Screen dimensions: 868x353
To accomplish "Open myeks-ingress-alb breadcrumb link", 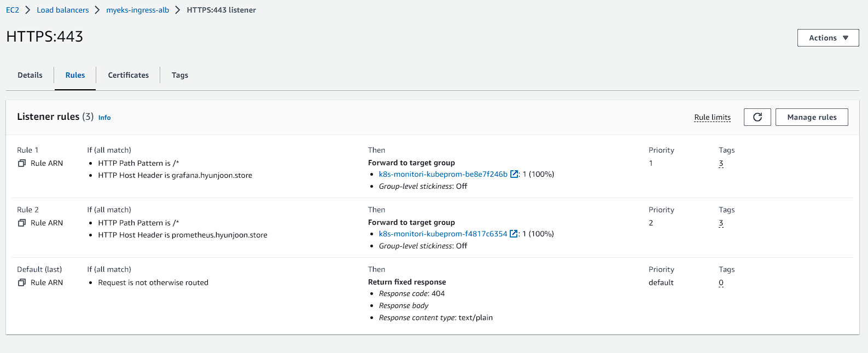I will click(x=138, y=10).
